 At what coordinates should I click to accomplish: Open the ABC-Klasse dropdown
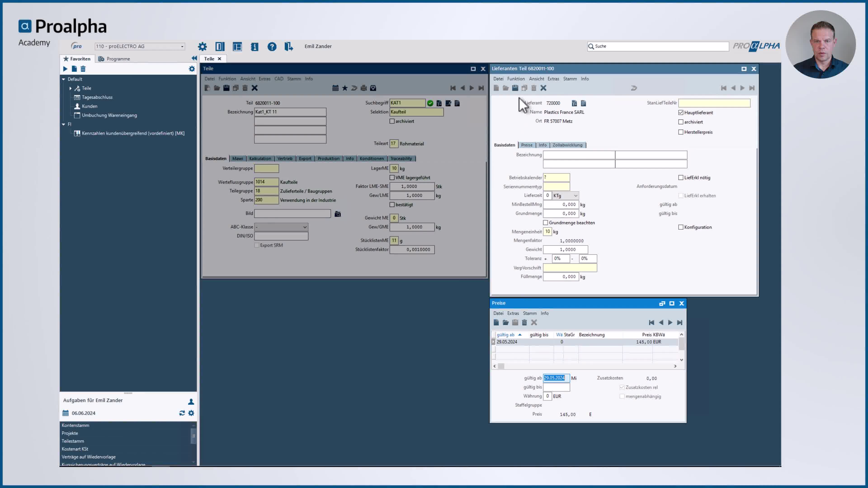(281, 227)
